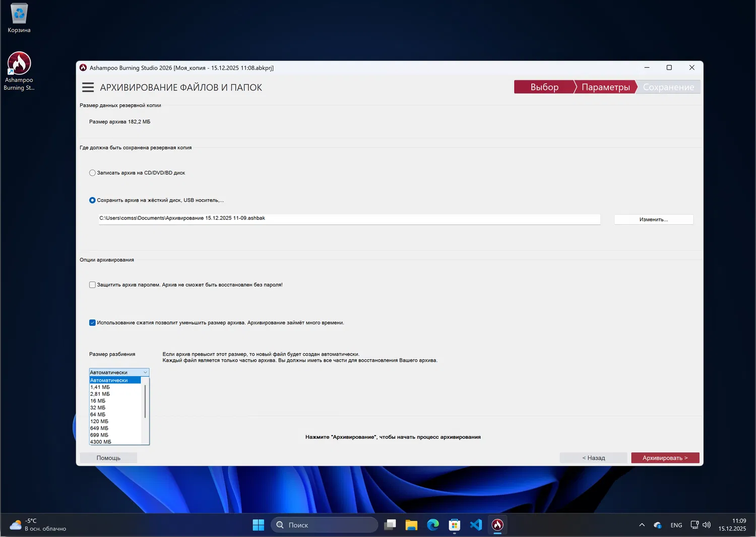Open Recycle Bin desktop icon
The height and width of the screenshot is (537, 756).
[19, 18]
